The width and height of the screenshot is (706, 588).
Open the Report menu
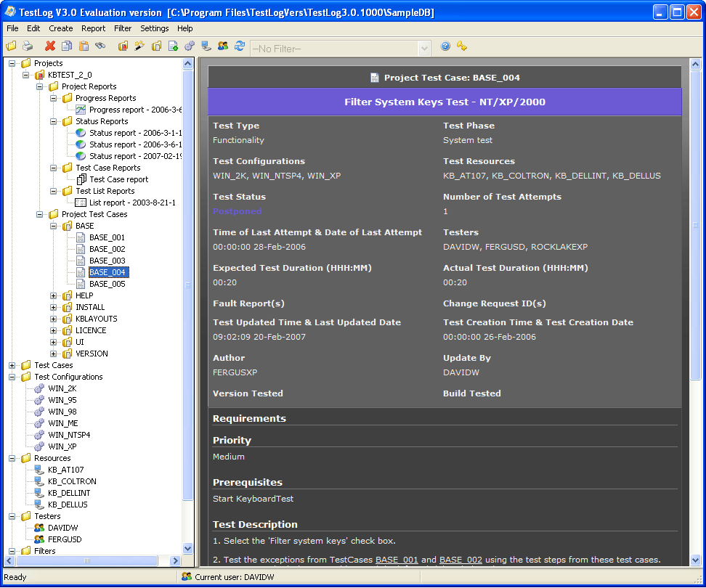[93, 28]
